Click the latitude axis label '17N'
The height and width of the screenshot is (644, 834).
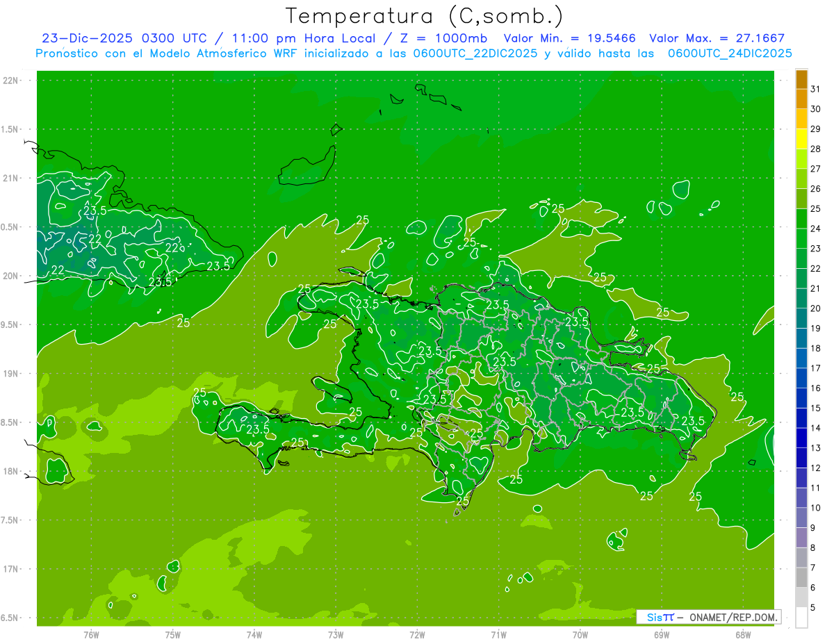click(10, 569)
